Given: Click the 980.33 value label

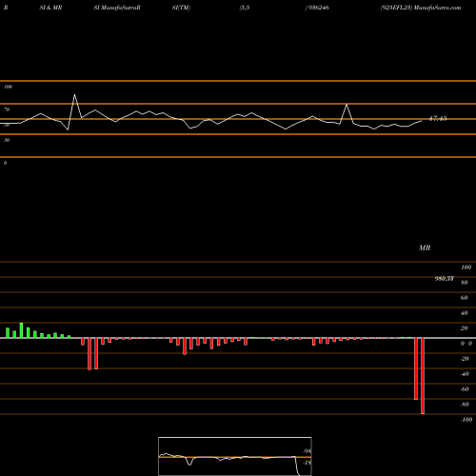Looking at the screenshot, I should (x=444, y=279).
